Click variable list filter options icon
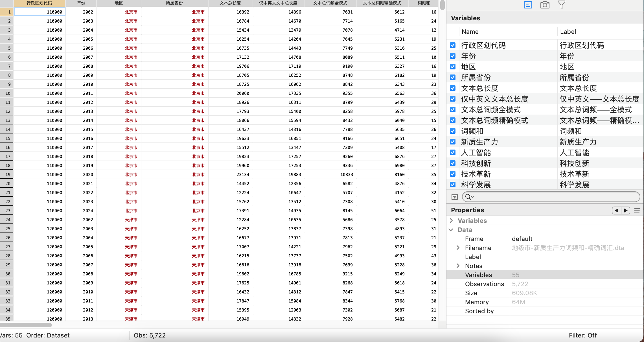The width and height of the screenshot is (644, 342). click(x=454, y=197)
